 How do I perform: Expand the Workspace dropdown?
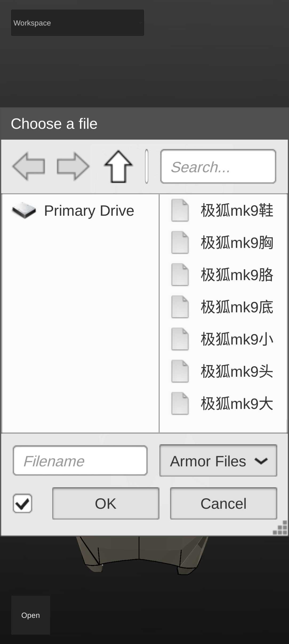77,23
